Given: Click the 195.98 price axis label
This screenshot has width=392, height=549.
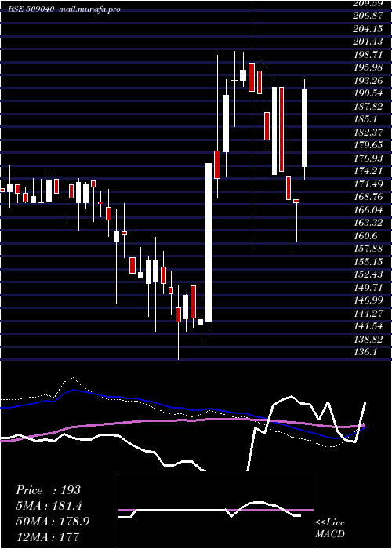Looking at the screenshot, I should (368, 67).
